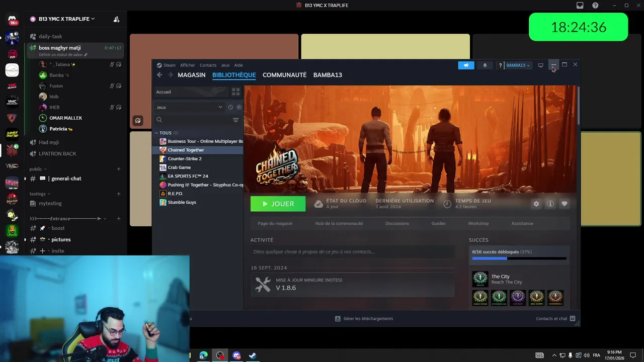Open the BAMBA13 profile tab
644x362 pixels.
[328, 75]
